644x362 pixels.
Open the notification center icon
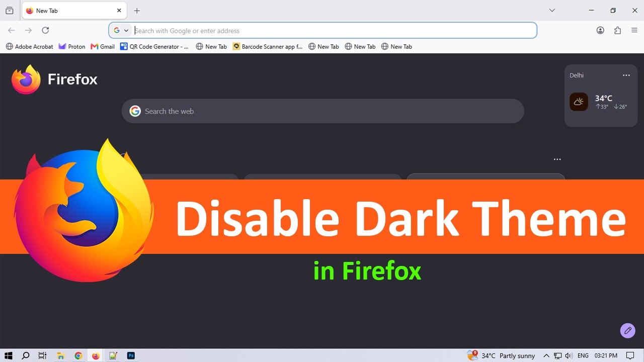point(630,355)
